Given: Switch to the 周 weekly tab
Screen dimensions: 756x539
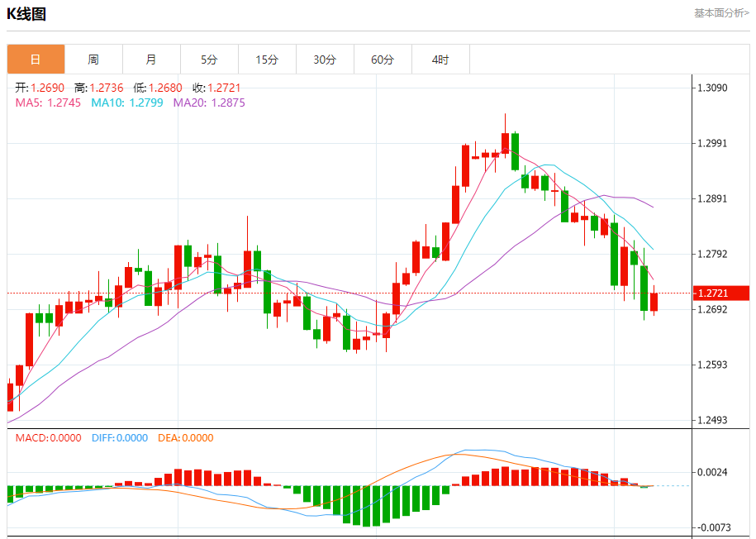Looking at the screenshot, I should point(93,60).
